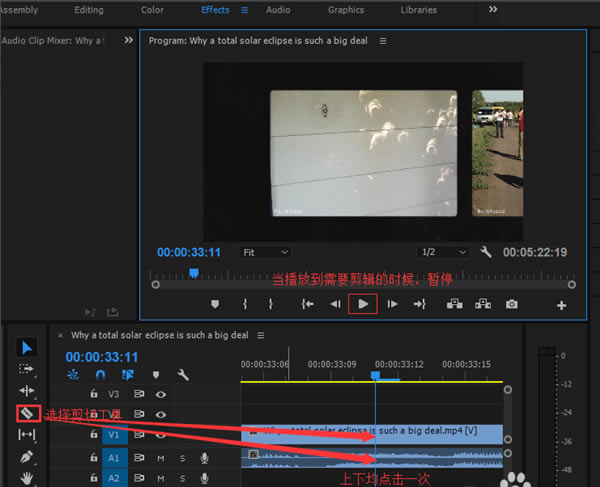Open timeline display settings wrench
The image size is (600, 487).
[x=183, y=375]
